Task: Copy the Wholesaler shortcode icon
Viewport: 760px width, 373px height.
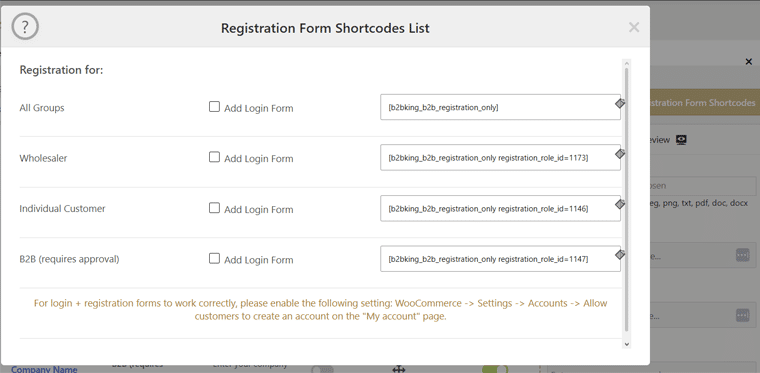Action: click(x=619, y=154)
